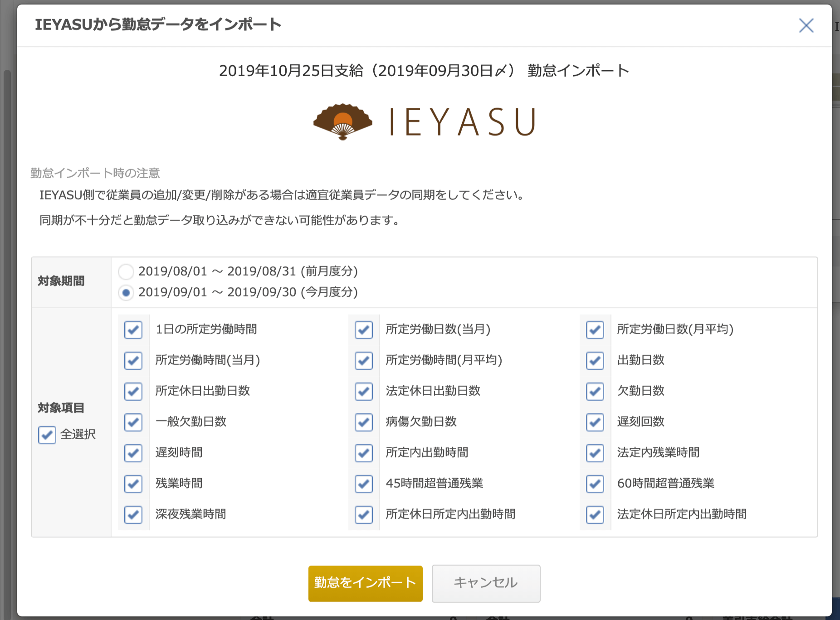Click the 対象項目 row label

tap(61, 408)
